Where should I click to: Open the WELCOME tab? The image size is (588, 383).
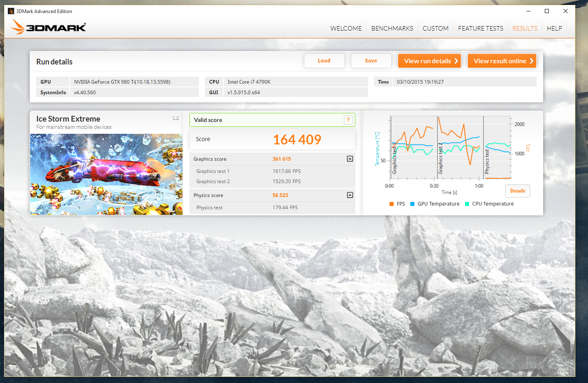point(346,28)
